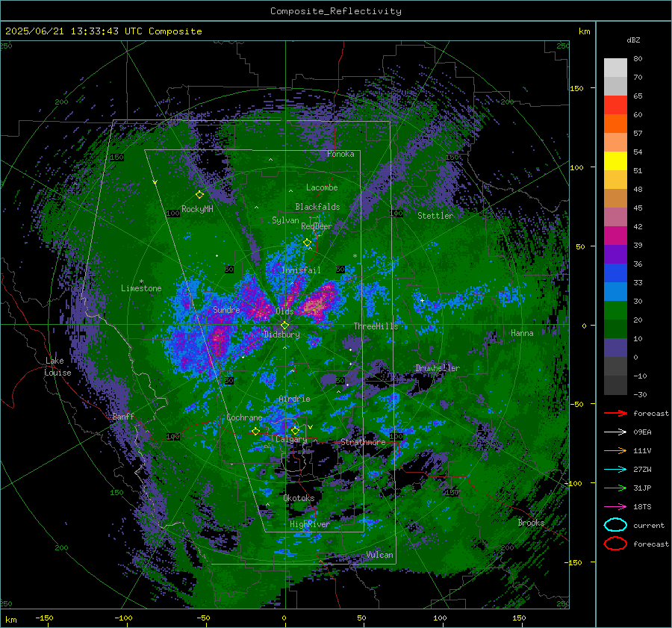Select the white 09EA arrow legend icon
672x628 pixels.
tap(615, 432)
